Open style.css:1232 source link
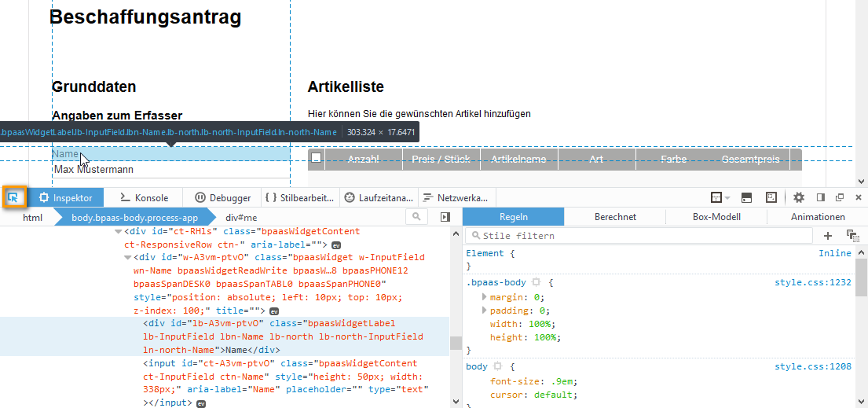868x408 pixels. click(812, 282)
